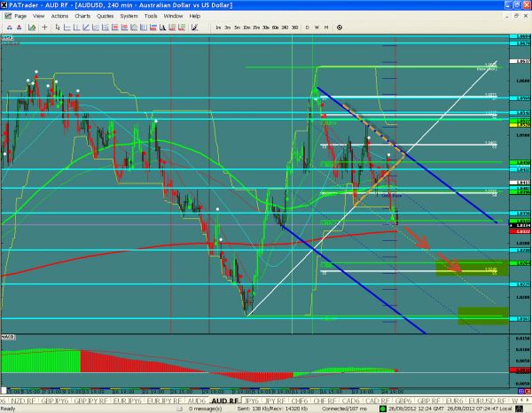Switch to the AUD RF chart tab
532x413 pixels.
[x=223, y=401]
